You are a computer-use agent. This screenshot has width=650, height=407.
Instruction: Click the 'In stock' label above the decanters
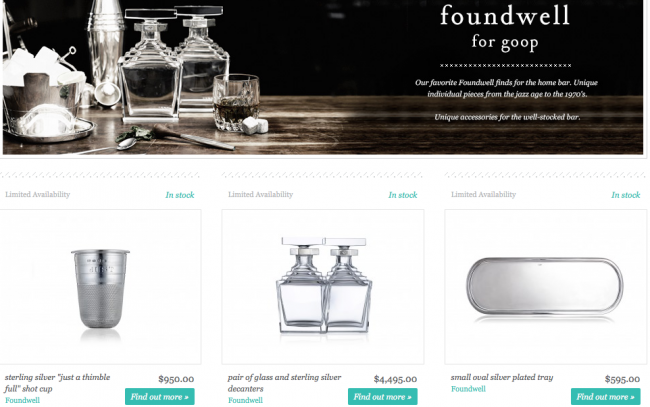[x=403, y=195]
